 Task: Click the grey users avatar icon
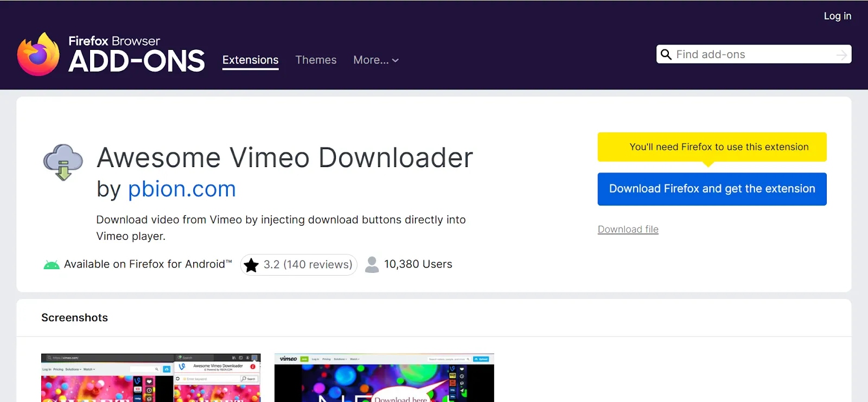click(x=372, y=264)
